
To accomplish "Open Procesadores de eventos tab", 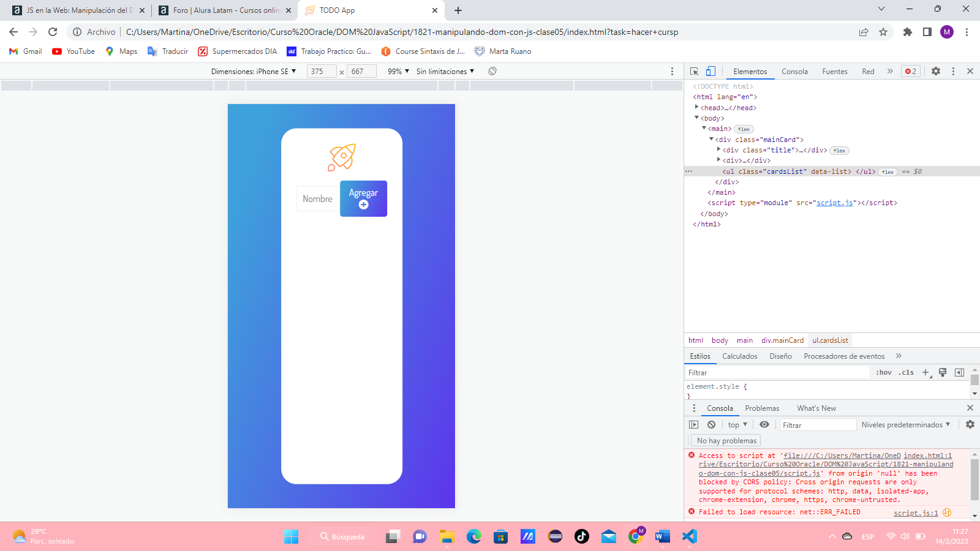I will [844, 356].
